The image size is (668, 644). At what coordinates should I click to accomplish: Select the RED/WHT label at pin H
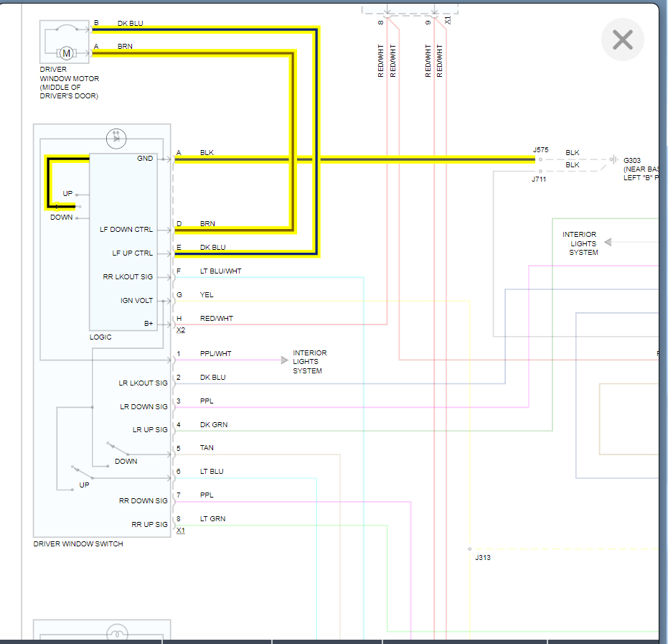click(217, 318)
